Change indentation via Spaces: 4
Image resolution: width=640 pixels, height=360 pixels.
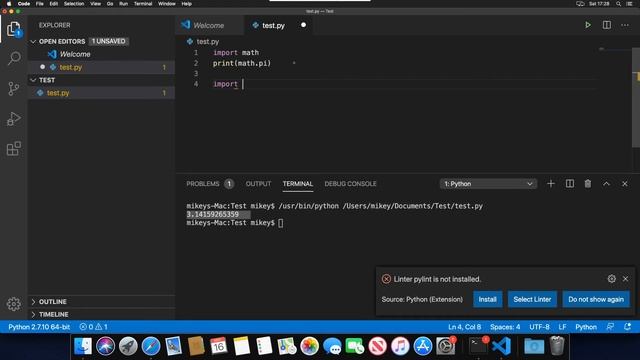[x=505, y=327]
